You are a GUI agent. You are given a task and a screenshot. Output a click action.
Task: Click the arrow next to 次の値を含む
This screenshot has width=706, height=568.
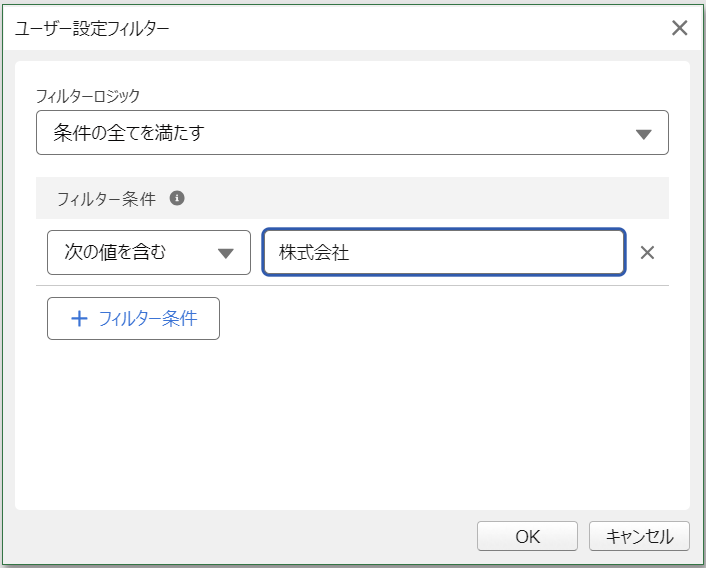(x=226, y=253)
